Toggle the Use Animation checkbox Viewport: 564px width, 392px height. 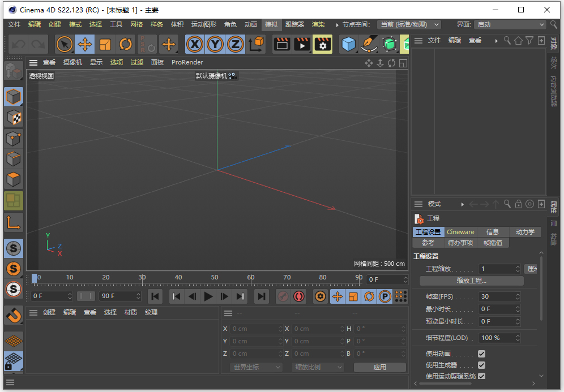pyautogui.click(x=481, y=354)
